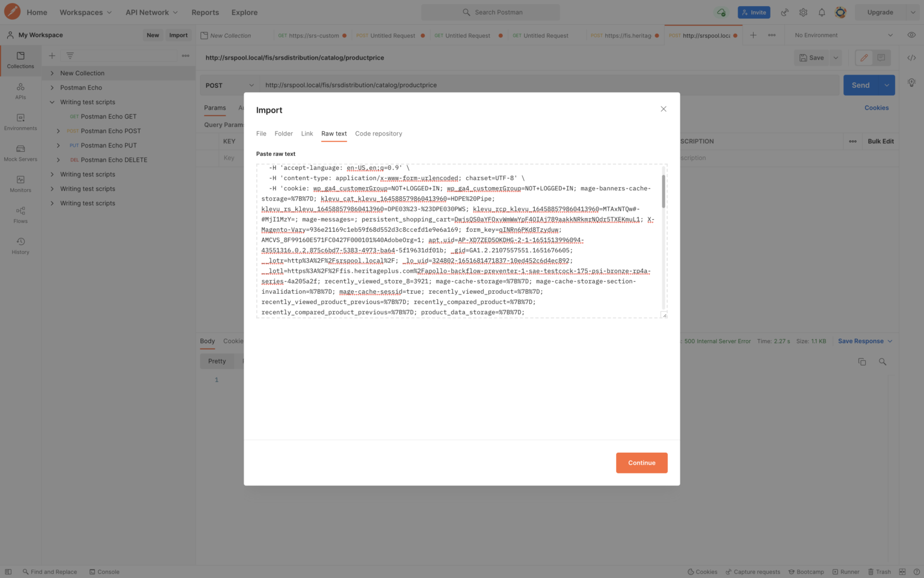Image resolution: width=924 pixels, height=578 pixels.
Task: Open the Save button dropdown arrow
Action: coord(836,58)
